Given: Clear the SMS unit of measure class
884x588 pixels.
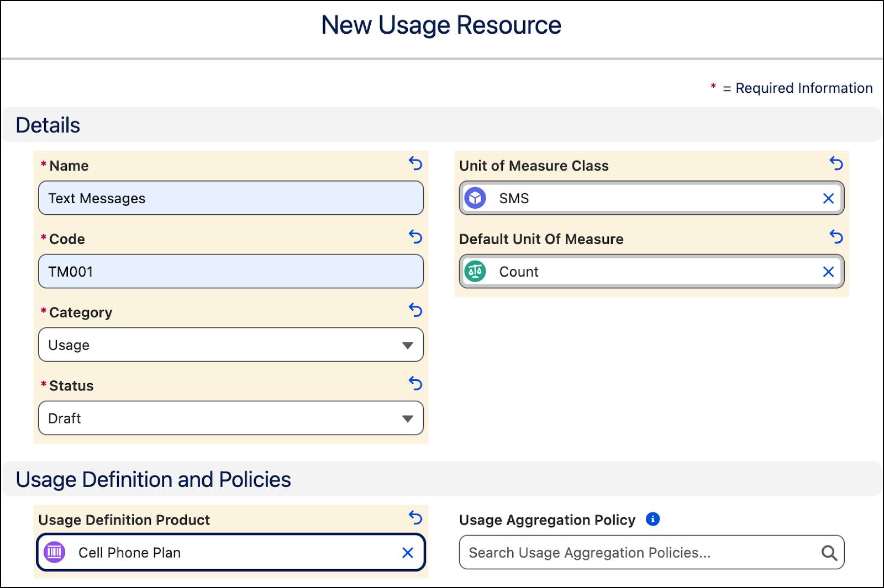Looking at the screenshot, I should [828, 198].
